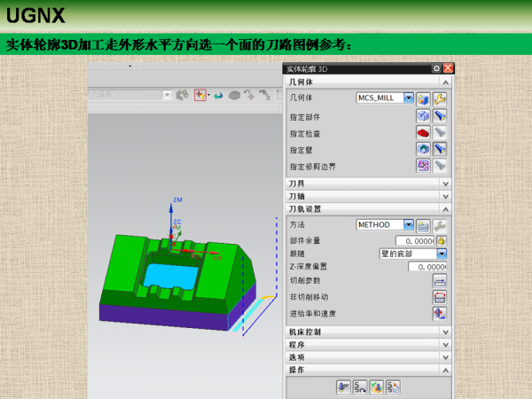Viewport: 532px width, 399px height.
Task: Open 非切削移动 non-cutting moves icon
Action: (x=440, y=297)
